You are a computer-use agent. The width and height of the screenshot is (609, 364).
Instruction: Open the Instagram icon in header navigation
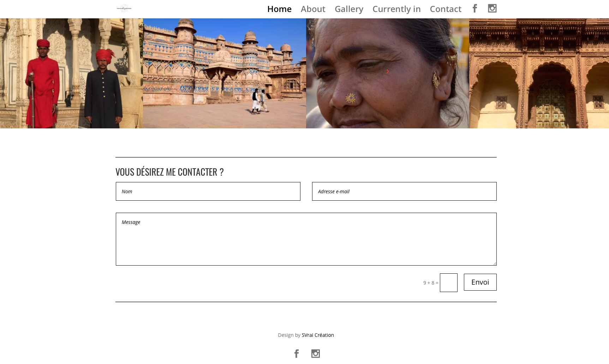point(492,8)
